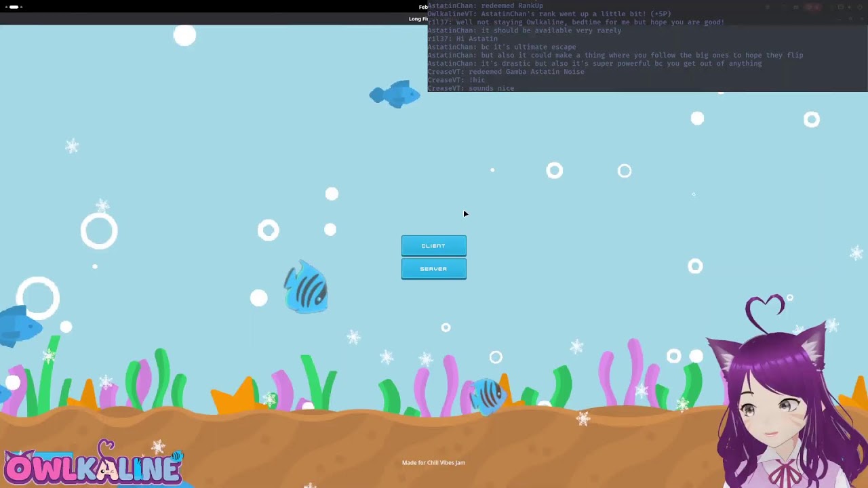Select chat line 'r1l37: Hi Astatin'
The image size is (868, 488).
click(462, 39)
